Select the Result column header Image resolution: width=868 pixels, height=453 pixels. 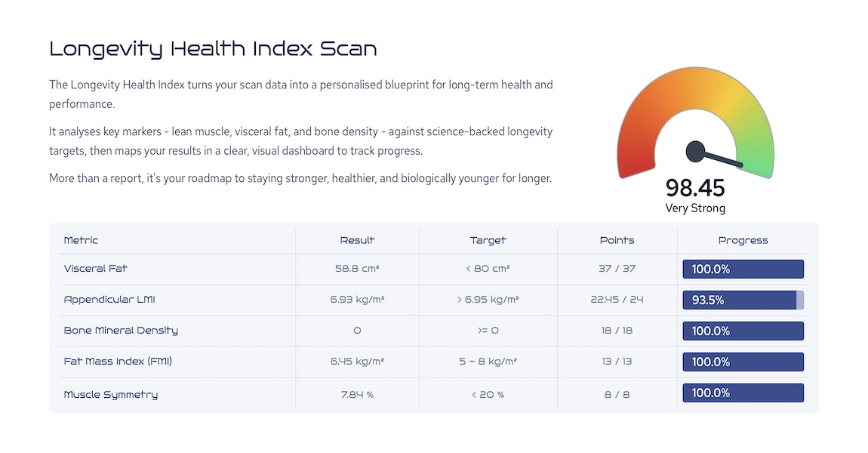click(357, 240)
